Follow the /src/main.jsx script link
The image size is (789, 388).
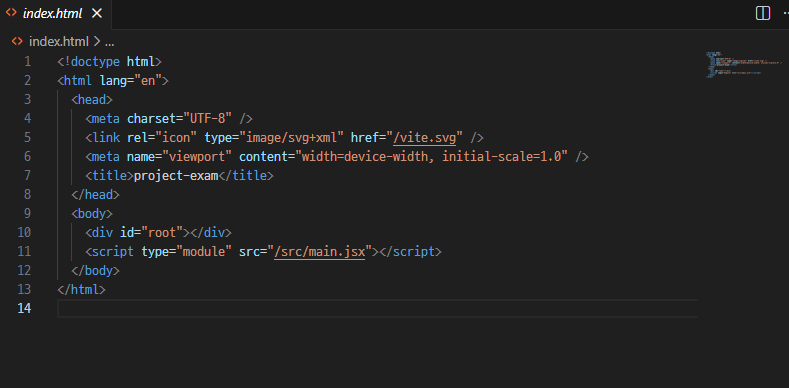point(320,252)
